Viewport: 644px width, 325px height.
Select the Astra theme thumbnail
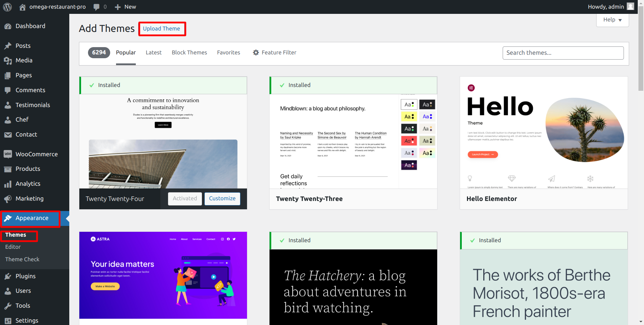pyautogui.click(x=163, y=275)
